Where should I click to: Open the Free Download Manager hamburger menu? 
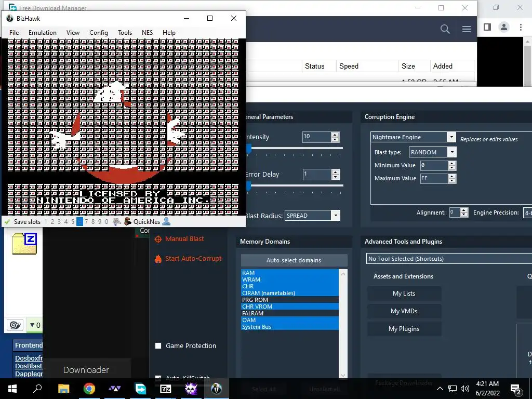pyautogui.click(x=467, y=29)
